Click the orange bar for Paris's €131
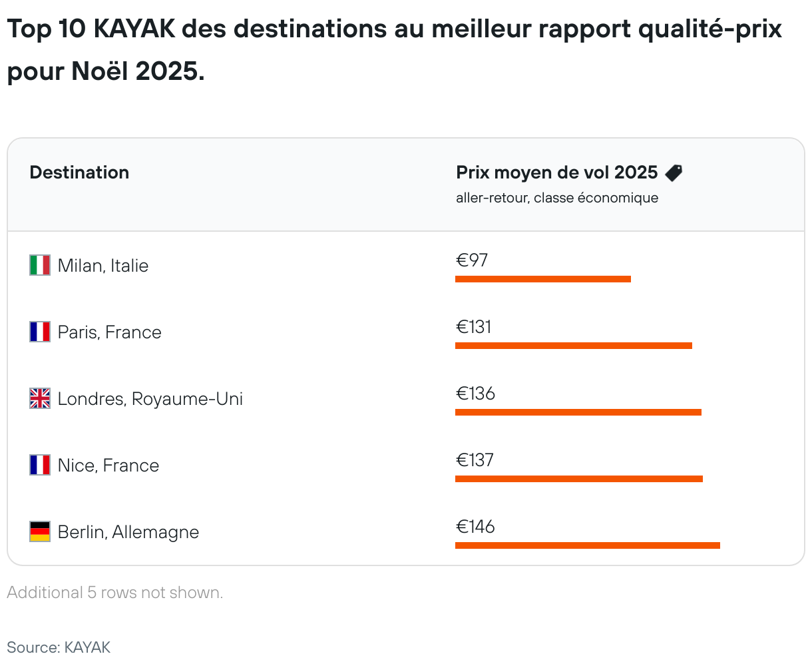This screenshot has height=666, width=812. pyautogui.click(x=573, y=346)
